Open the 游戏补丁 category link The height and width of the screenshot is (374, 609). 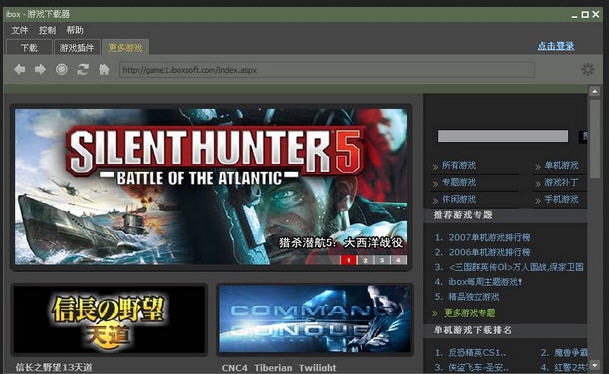561,183
